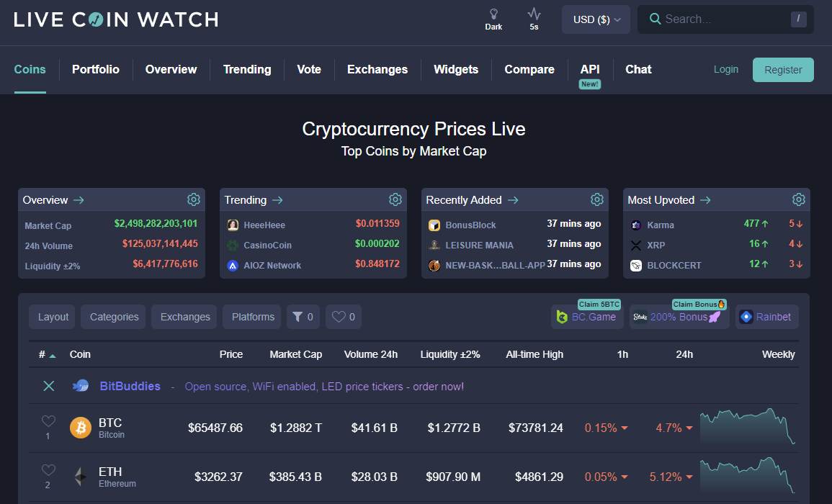Click the search magnifier icon
Screen dimensions: 832x504
(x=655, y=19)
